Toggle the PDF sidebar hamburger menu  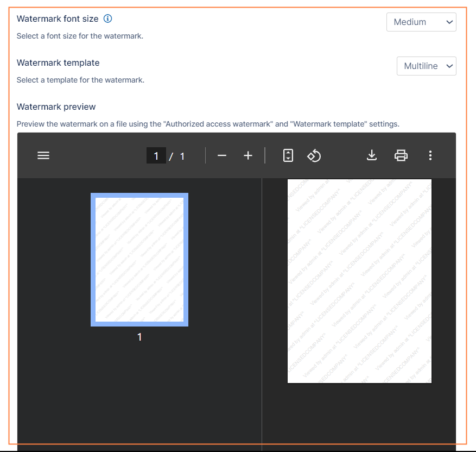(x=43, y=156)
